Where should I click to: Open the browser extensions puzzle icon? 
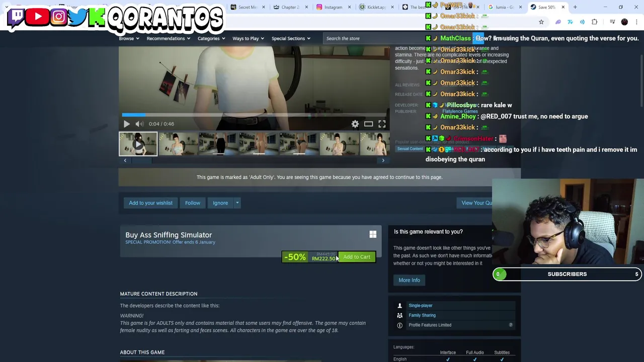[595, 22]
